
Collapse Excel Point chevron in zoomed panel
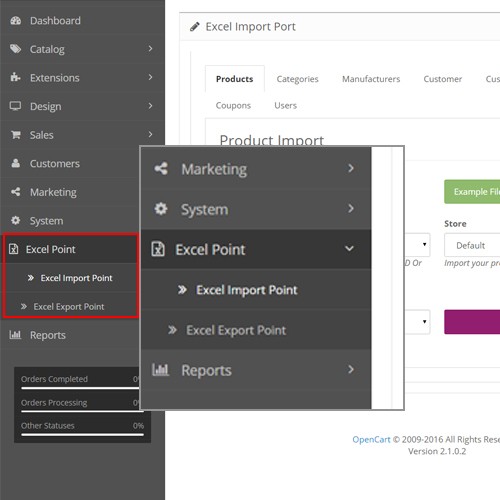349,249
